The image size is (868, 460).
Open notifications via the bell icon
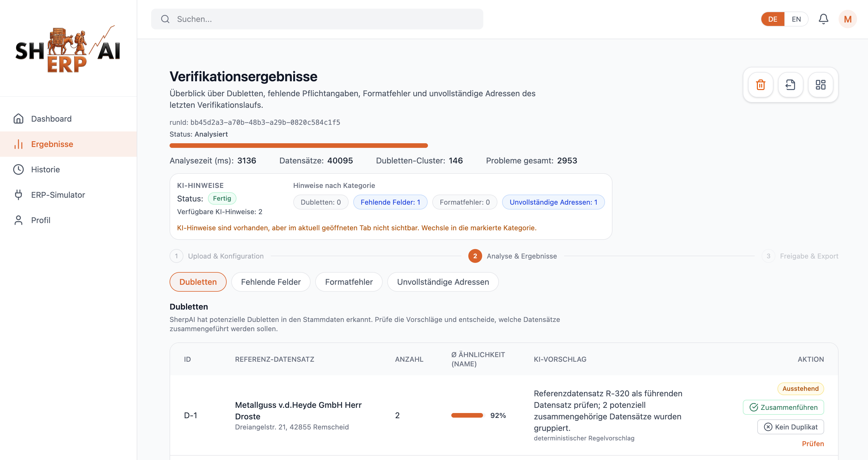[x=823, y=19]
